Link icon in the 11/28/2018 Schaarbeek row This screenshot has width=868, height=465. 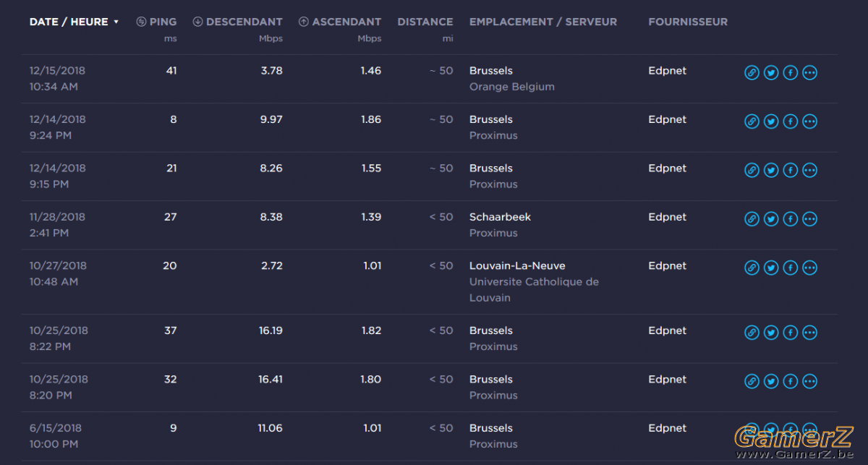752,219
